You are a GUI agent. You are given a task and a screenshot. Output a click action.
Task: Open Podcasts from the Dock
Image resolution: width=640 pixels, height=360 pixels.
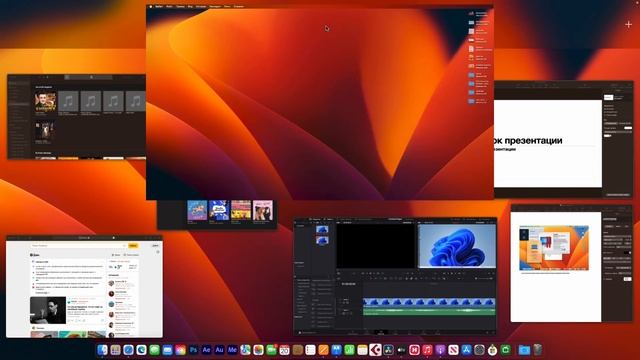click(440, 350)
